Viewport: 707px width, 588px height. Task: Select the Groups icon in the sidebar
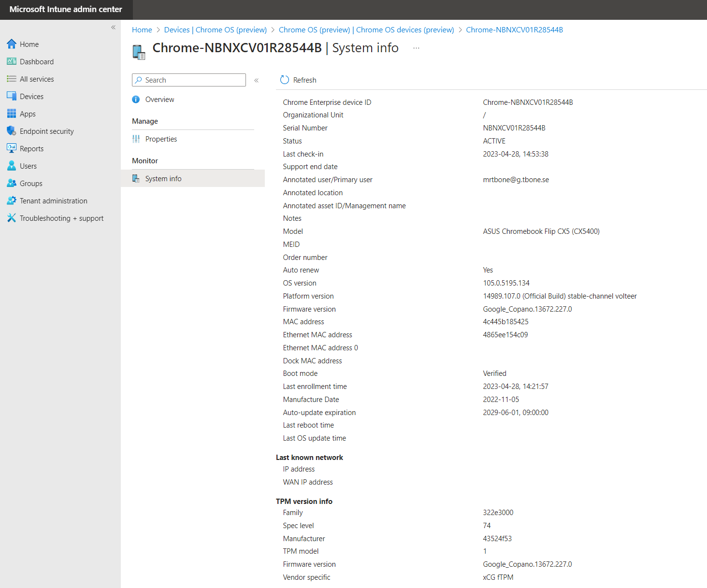pos(12,183)
